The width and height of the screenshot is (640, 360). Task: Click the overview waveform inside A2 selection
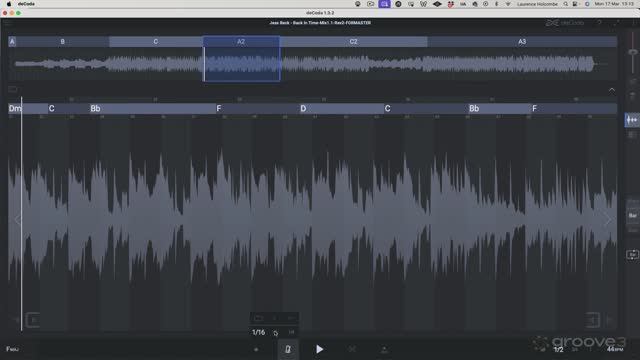pos(242,64)
